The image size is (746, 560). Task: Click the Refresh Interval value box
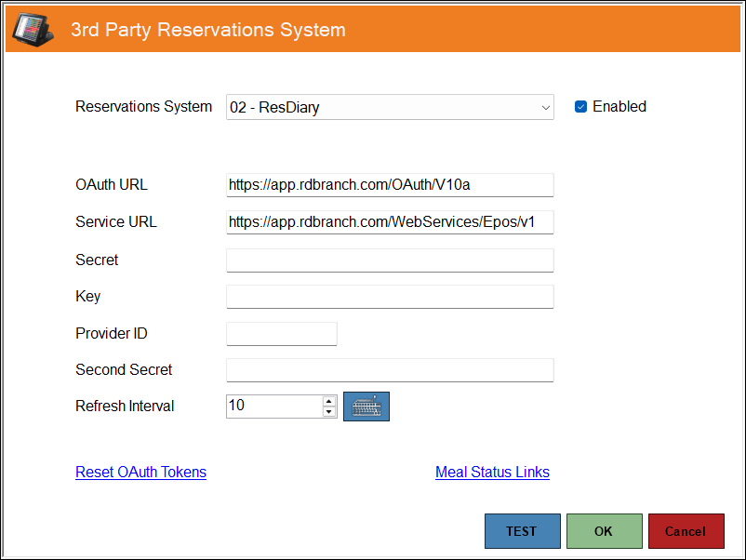273,407
